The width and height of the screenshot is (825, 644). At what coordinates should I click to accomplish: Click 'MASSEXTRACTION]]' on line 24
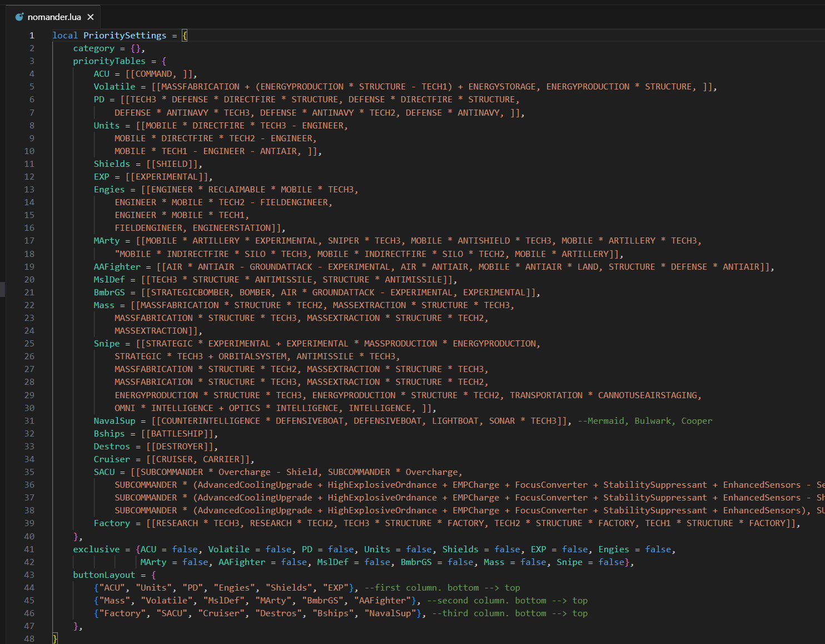156,330
